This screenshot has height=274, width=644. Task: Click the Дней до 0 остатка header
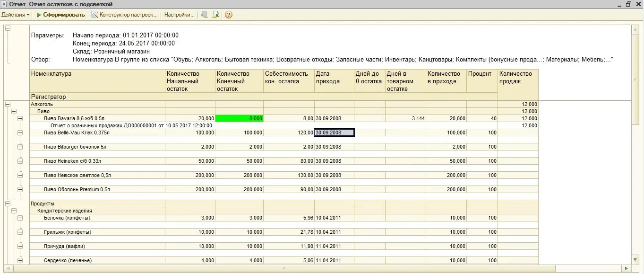[x=369, y=81]
